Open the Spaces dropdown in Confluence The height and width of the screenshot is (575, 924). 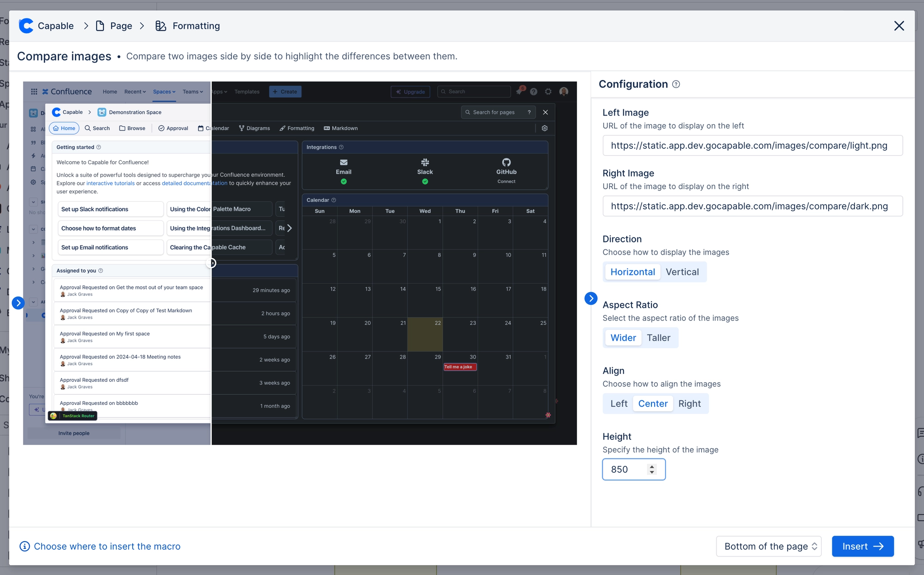163,92
